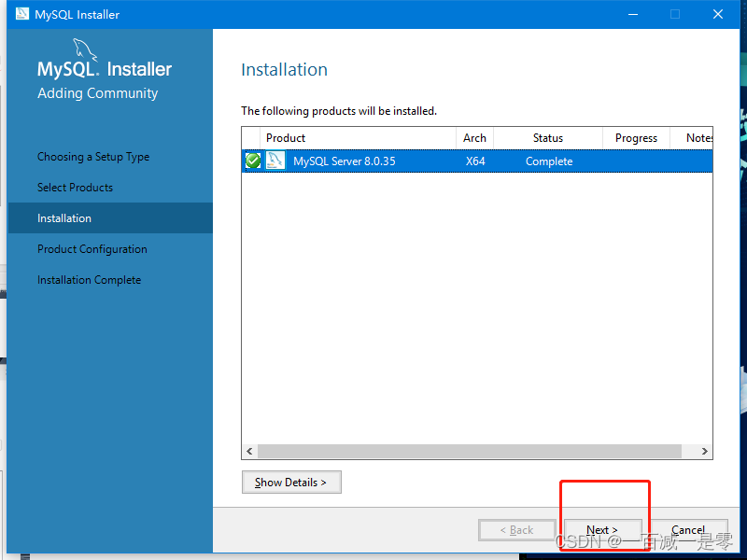Click the MySQL dolphin logo in sidebar
747x560 pixels.
click(x=85, y=50)
